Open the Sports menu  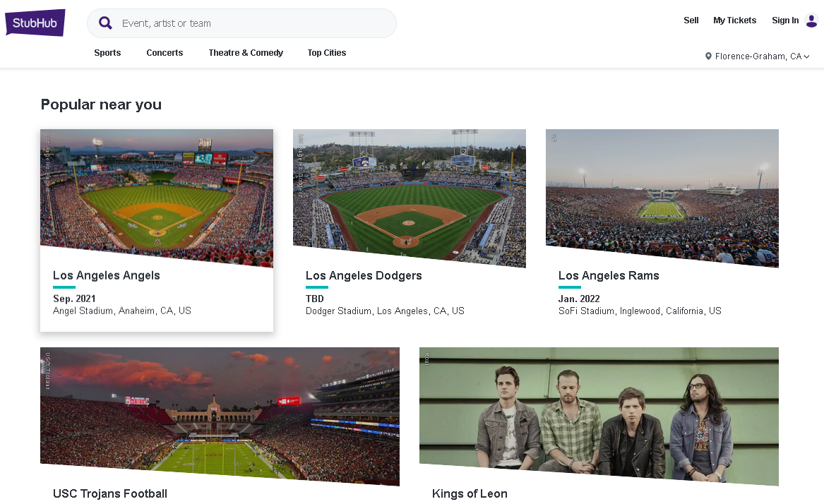tap(107, 53)
